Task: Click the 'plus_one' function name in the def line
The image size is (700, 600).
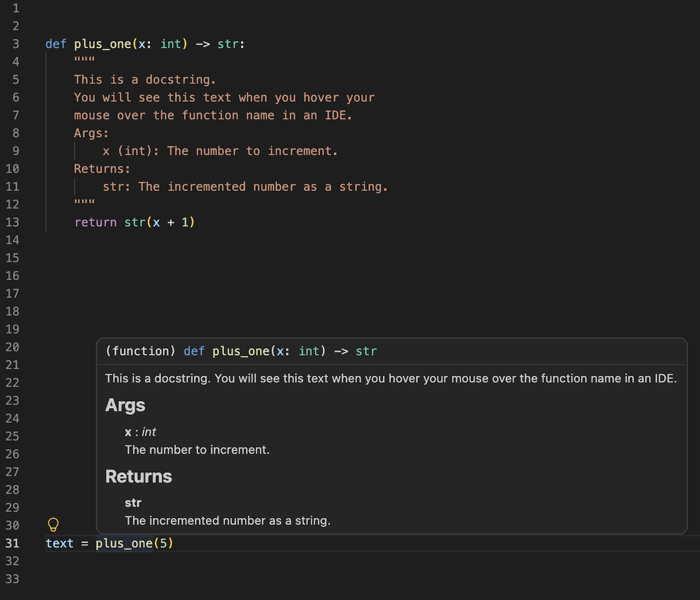Action: pos(103,44)
